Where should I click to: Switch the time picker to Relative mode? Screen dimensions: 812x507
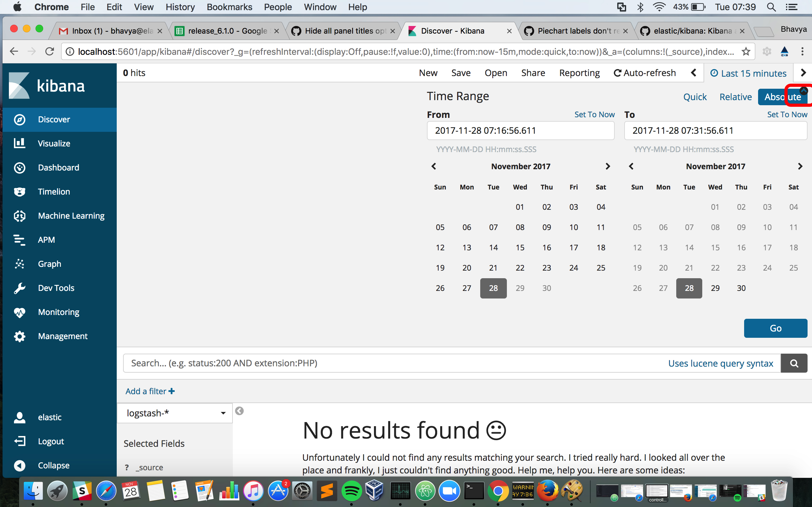tap(735, 97)
